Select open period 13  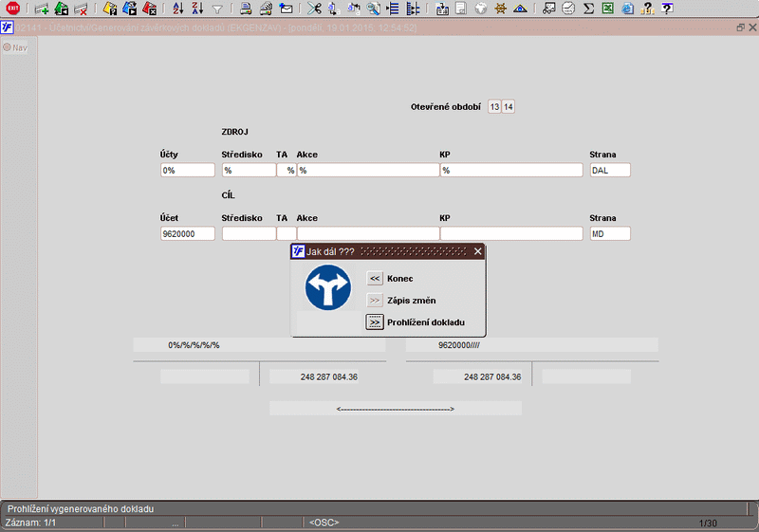pyautogui.click(x=494, y=107)
